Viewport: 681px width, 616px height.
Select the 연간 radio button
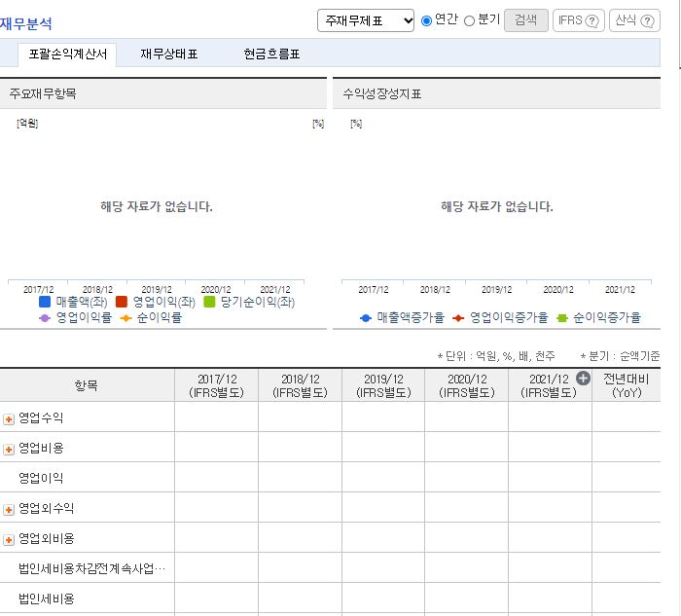tap(426, 20)
